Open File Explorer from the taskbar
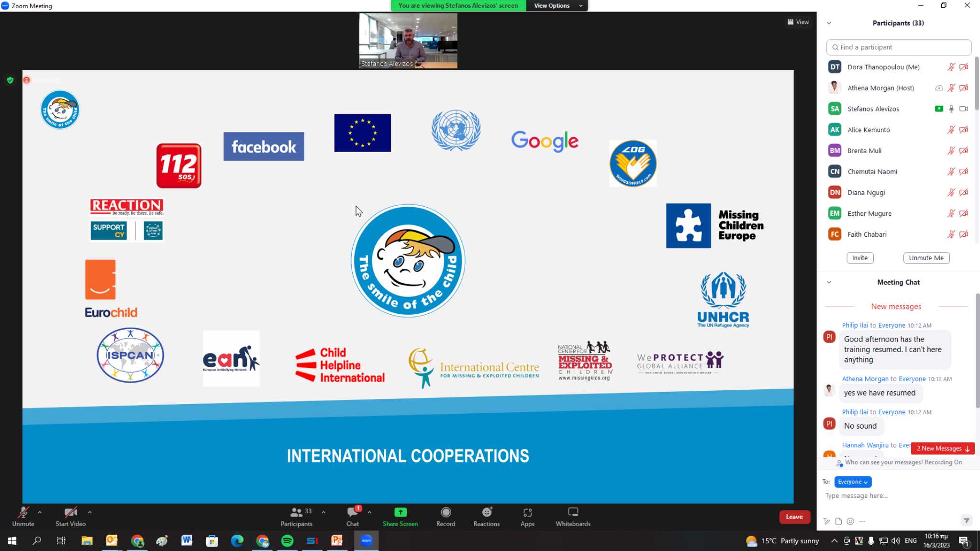The image size is (980, 551). pyautogui.click(x=87, y=541)
